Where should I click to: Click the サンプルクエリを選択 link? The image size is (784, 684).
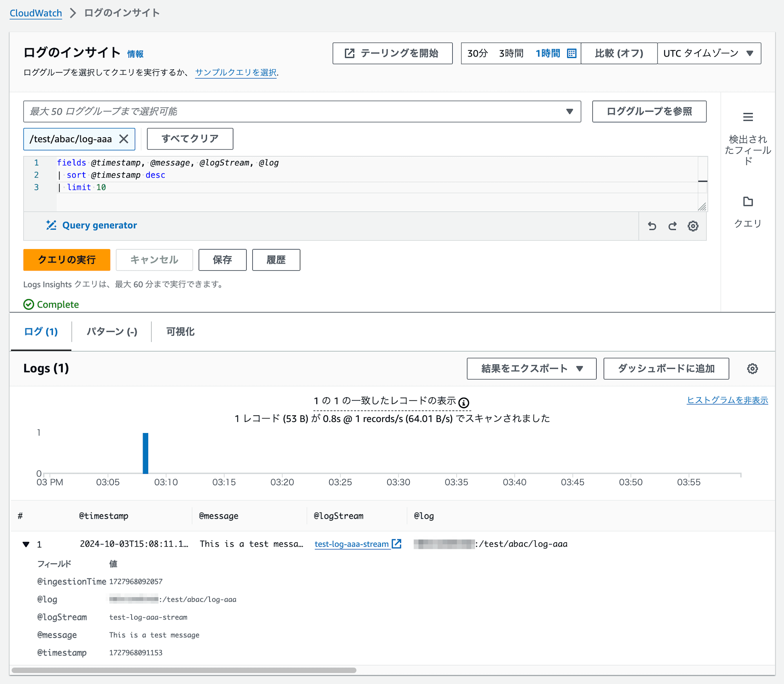236,73
